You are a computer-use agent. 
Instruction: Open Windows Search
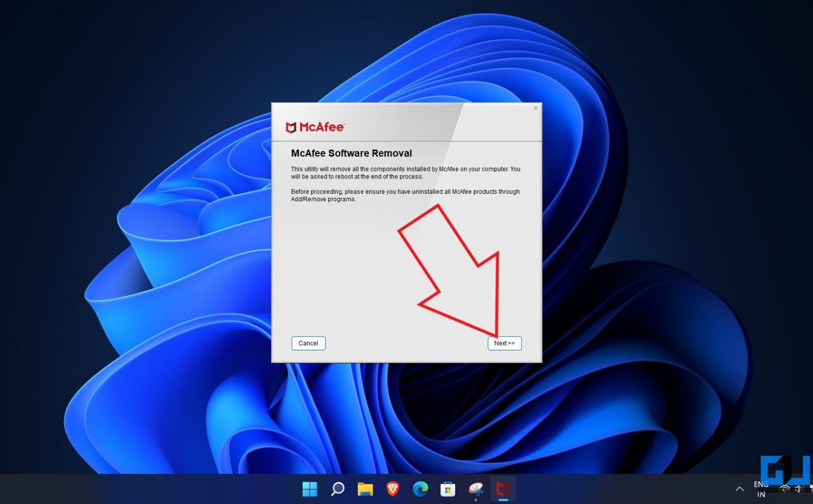(337, 489)
